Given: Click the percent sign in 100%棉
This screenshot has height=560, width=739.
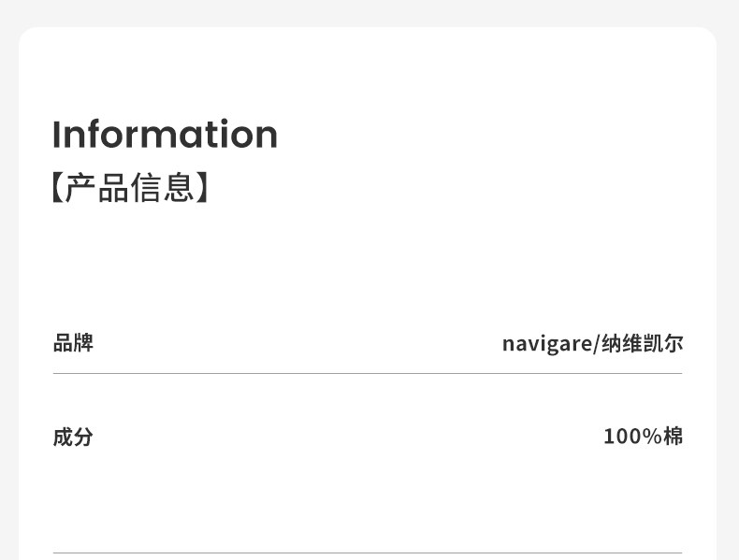Looking at the screenshot, I should [x=653, y=436].
